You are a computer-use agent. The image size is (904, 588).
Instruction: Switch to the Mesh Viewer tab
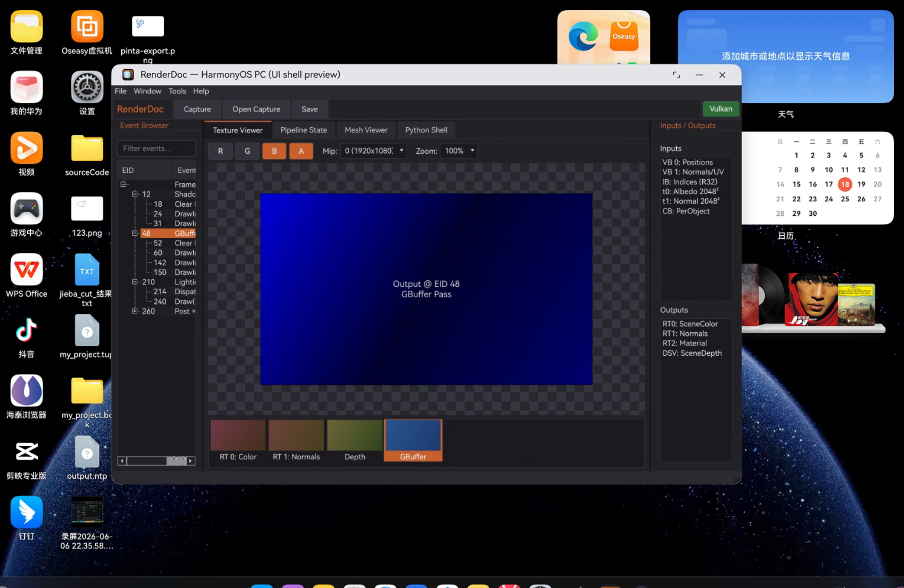point(366,130)
